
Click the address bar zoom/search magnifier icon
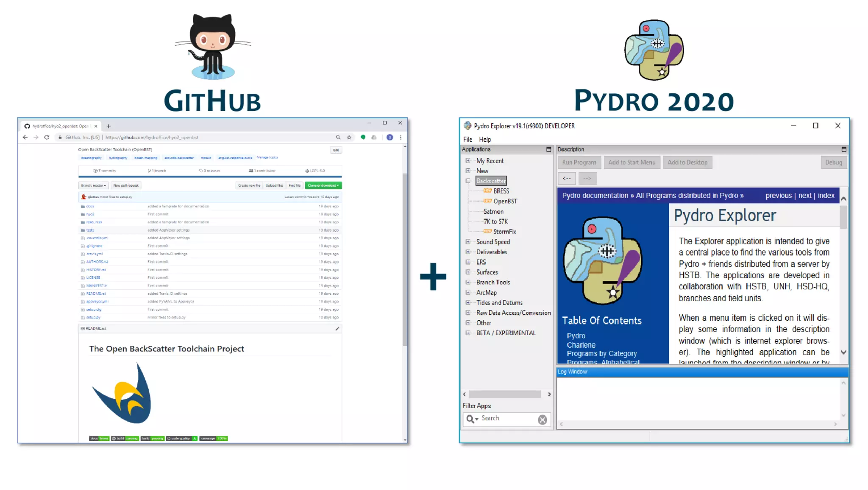pos(338,137)
